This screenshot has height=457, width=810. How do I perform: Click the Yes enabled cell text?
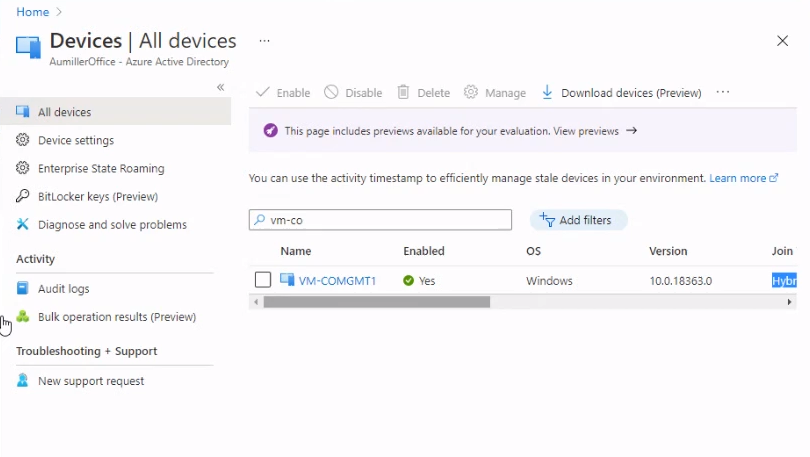pyautogui.click(x=427, y=281)
